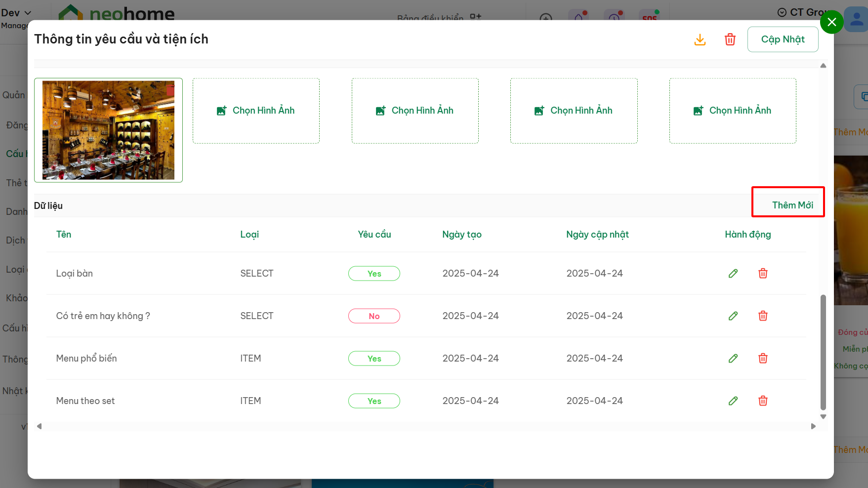Click the Loại column header
This screenshot has width=868, height=488.
click(249, 234)
